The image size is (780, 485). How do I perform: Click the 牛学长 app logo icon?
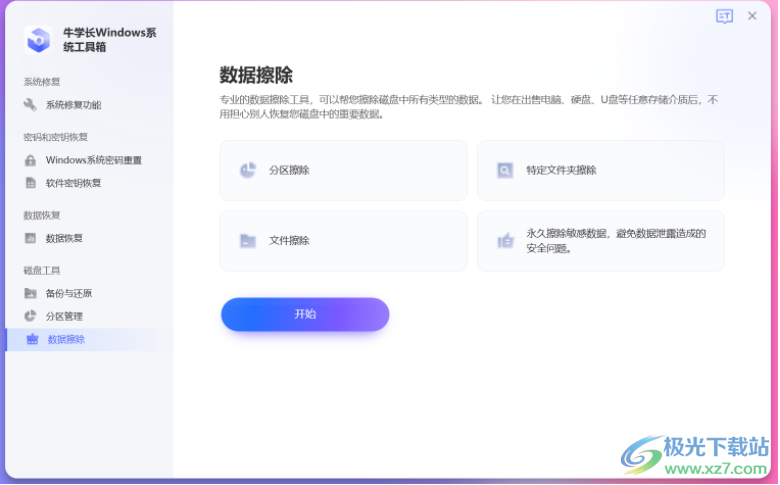pyautogui.click(x=38, y=40)
